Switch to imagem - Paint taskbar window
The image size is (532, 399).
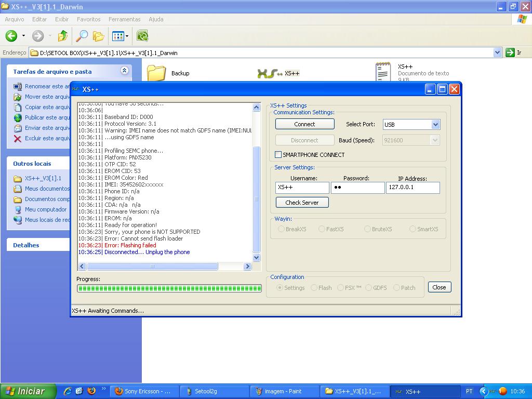(285, 391)
